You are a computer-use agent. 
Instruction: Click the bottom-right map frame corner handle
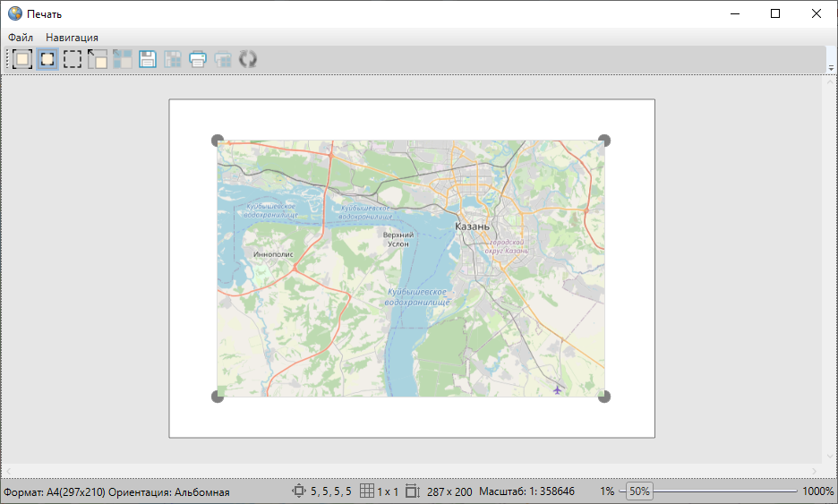[x=604, y=397]
